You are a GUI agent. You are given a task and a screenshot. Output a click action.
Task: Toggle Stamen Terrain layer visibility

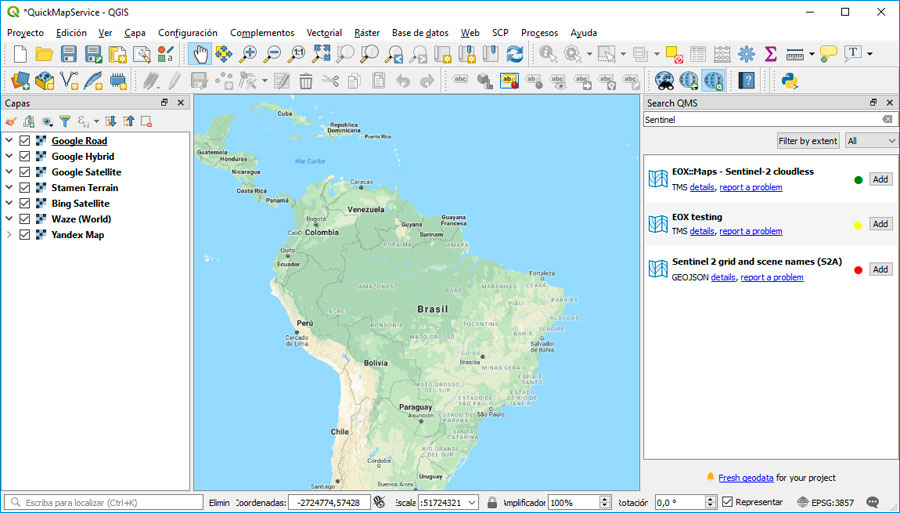[25, 188]
